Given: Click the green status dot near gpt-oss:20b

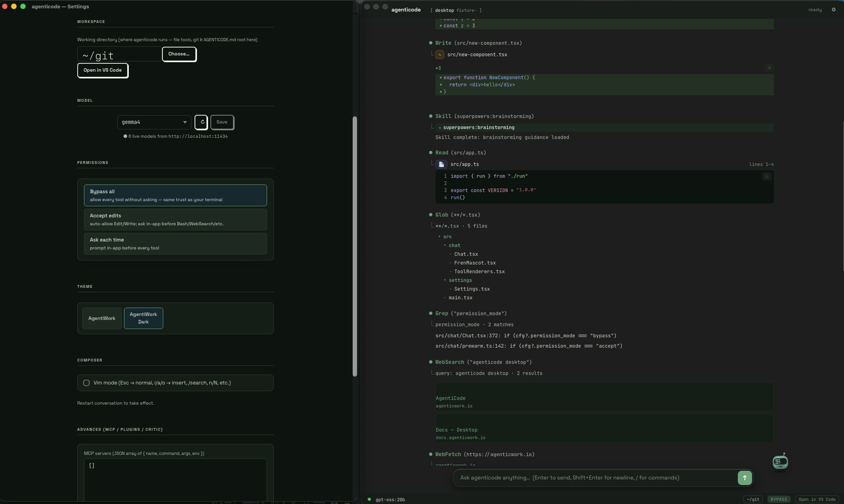Looking at the screenshot, I should [369, 499].
